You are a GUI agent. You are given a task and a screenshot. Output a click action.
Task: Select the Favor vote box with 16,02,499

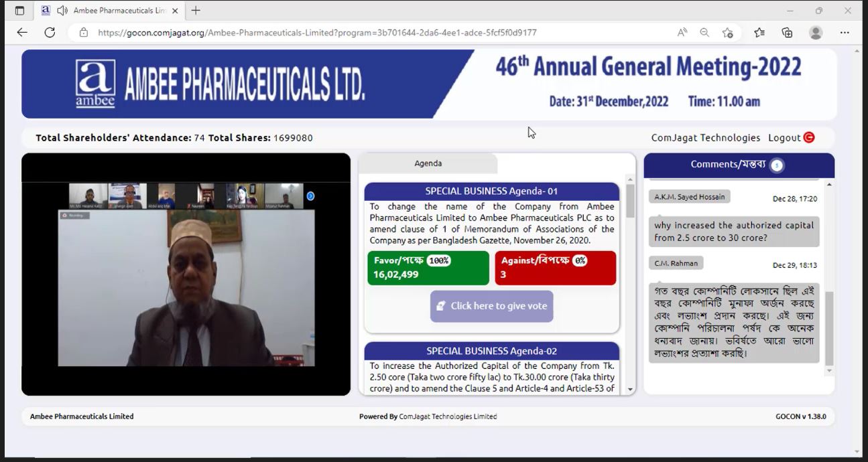(x=428, y=268)
